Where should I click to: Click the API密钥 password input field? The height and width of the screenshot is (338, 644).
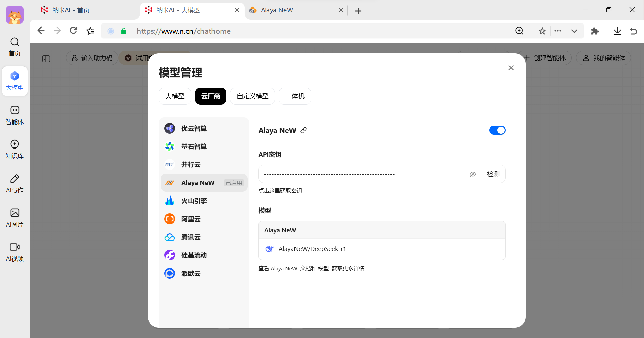362,174
